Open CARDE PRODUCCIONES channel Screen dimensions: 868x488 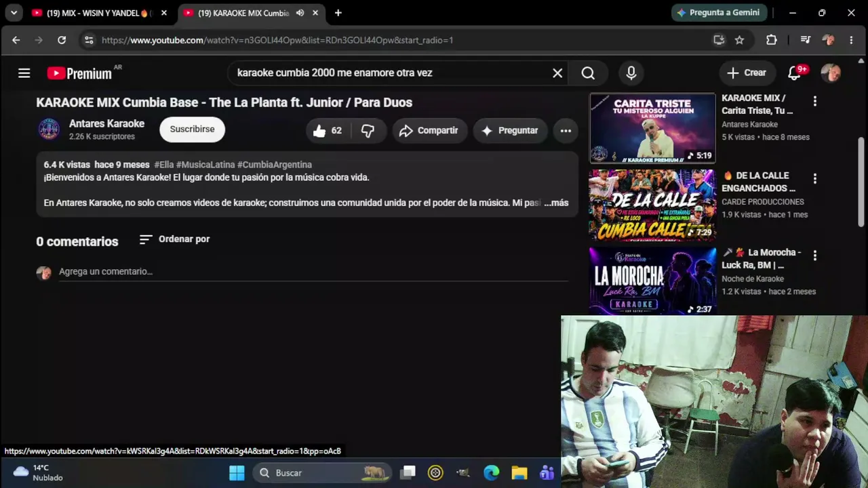pyautogui.click(x=763, y=202)
